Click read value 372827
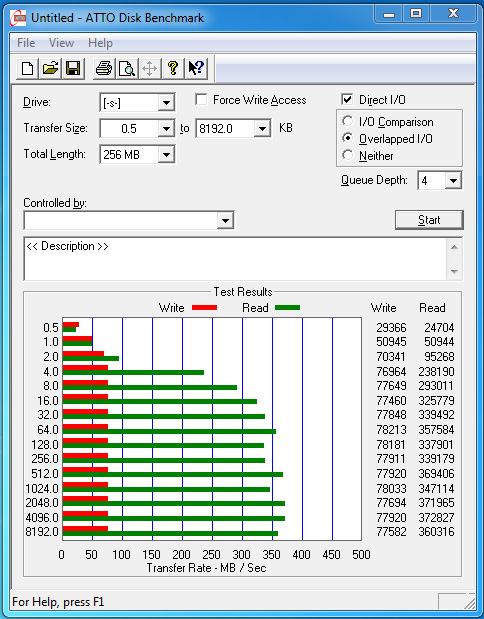484x619 pixels. tap(436, 517)
